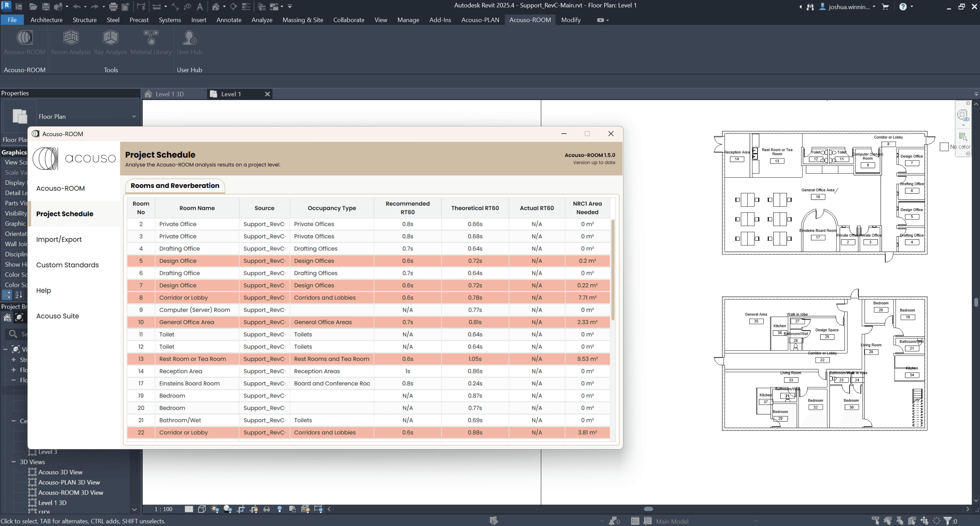
Task: Click the horizontal scrollbar thumb of drawing area
Action: click(648, 509)
